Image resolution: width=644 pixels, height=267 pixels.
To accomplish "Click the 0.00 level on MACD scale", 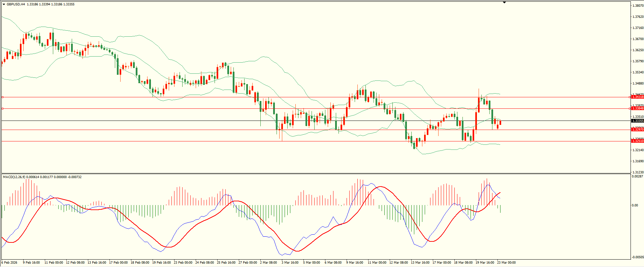I will [635, 205].
